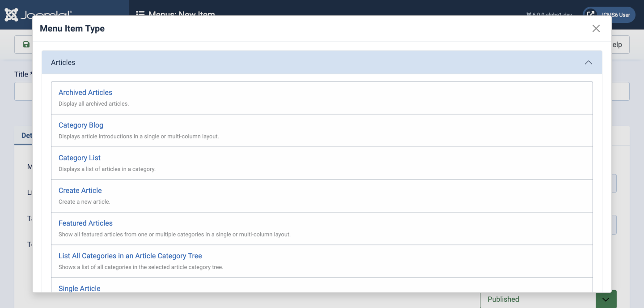Select the Archived Articles menu item type
Viewport: 644px width, 308px height.
point(85,92)
